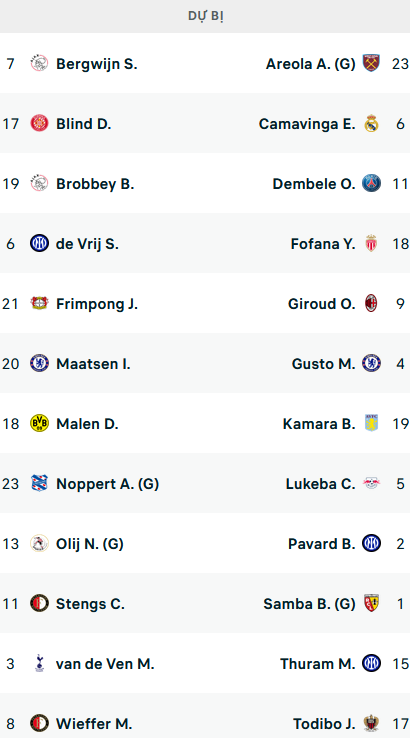Viewport: 410px width, 738px height.
Task: Click the Ajax crest beside Bergwijn S.
Action: 40,63
